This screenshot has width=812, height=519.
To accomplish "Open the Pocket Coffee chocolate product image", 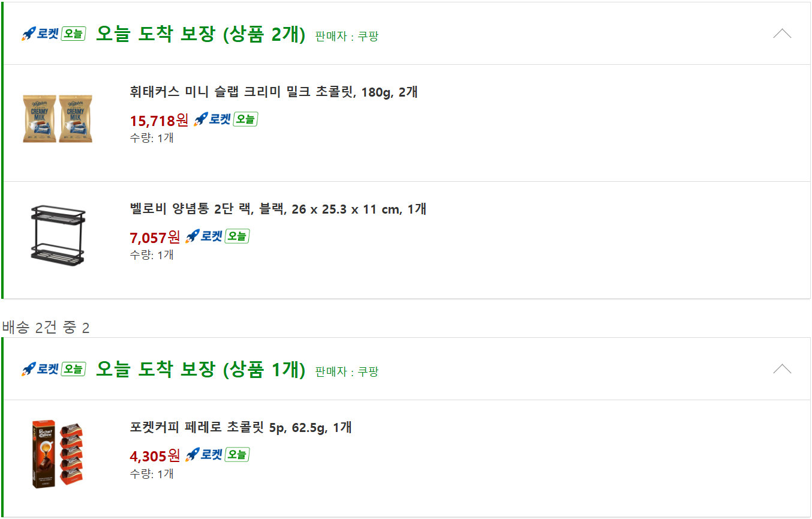I will (58, 454).
